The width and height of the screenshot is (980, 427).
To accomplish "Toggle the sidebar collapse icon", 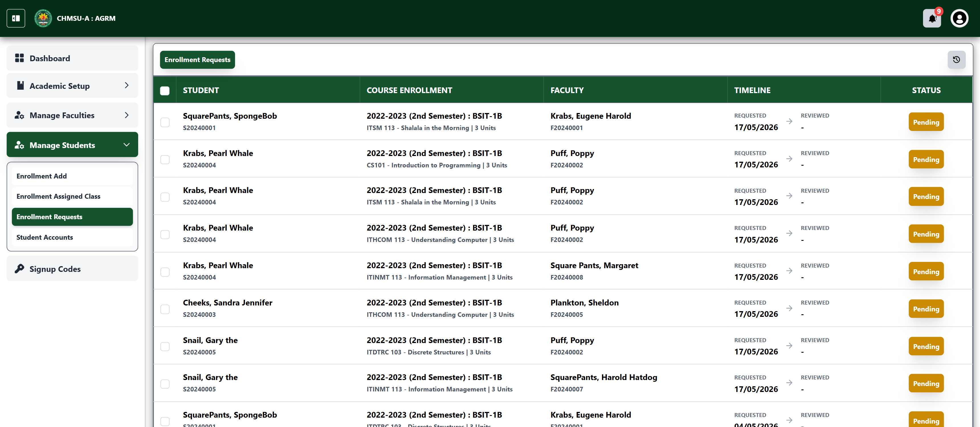I will (16, 18).
